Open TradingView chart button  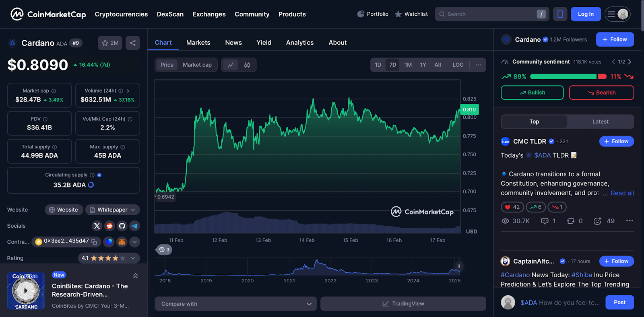click(403, 304)
